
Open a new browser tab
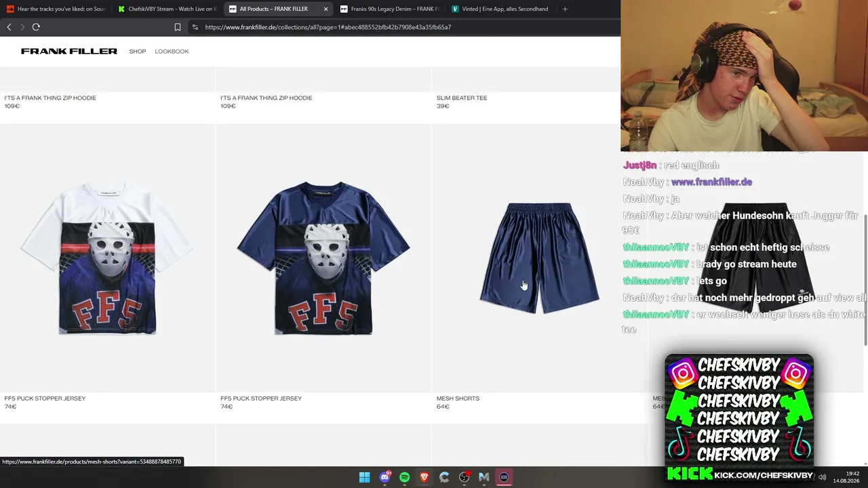pyautogui.click(x=565, y=9)
